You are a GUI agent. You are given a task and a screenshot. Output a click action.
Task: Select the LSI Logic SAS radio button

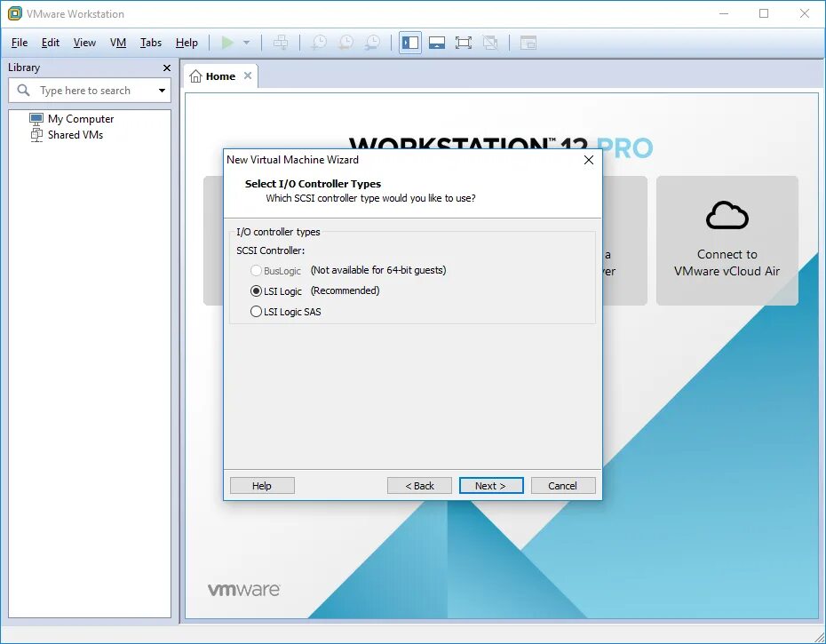[x=256, y=312]
